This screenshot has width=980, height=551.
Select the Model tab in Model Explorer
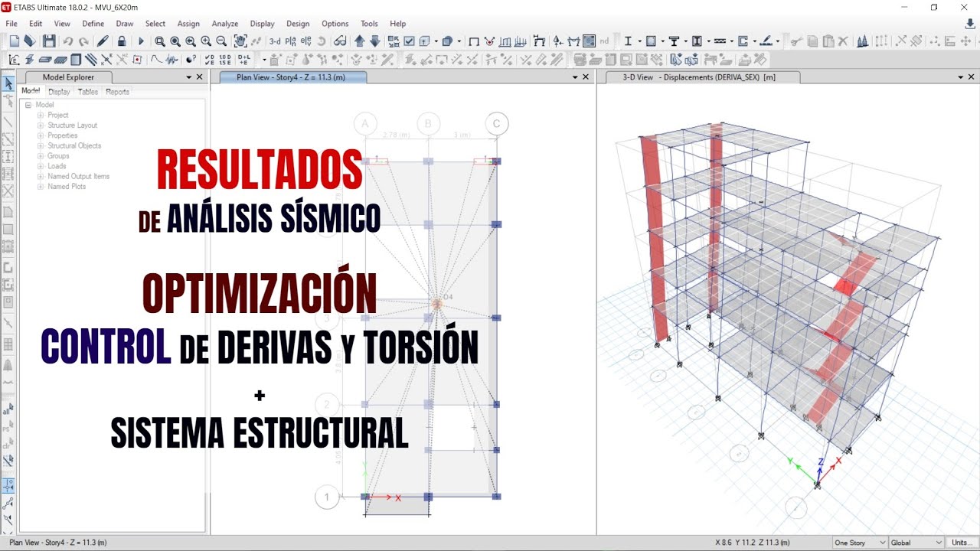pyautogui.click(x=31, y=91)
